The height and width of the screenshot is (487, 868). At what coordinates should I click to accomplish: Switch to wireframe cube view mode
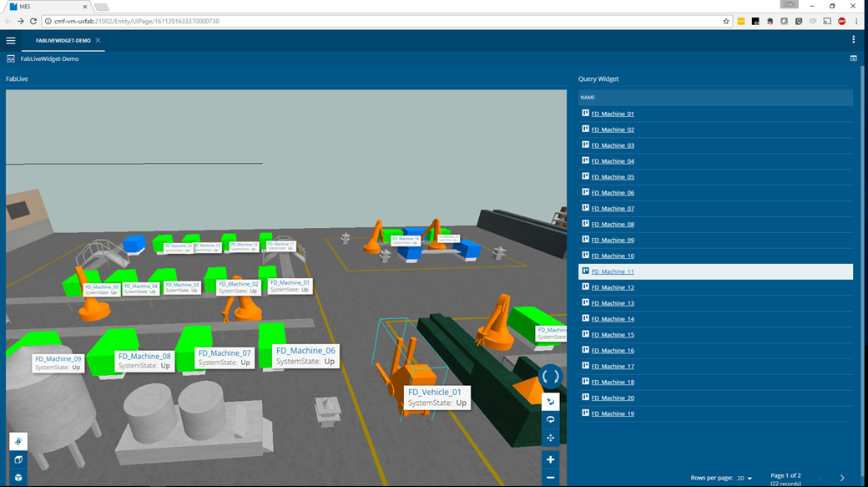[x=18, y=459]
